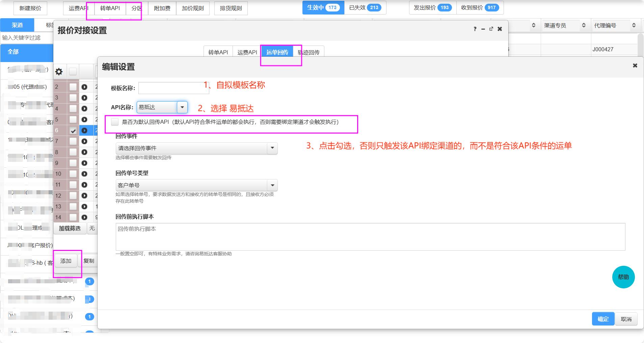Switch to 运费API tab in dialog

point(247,52)
